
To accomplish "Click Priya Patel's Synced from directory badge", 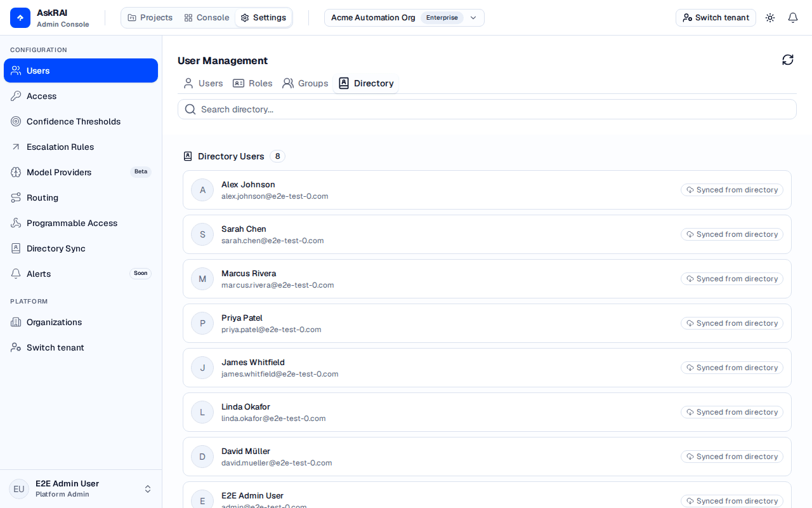I will pos(732,323).
